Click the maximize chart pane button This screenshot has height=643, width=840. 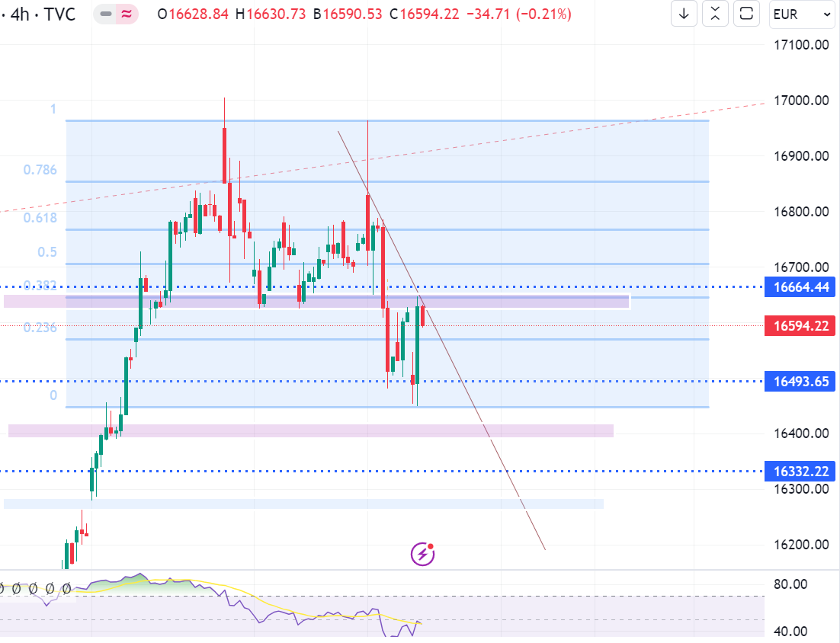tap(746, 14)
